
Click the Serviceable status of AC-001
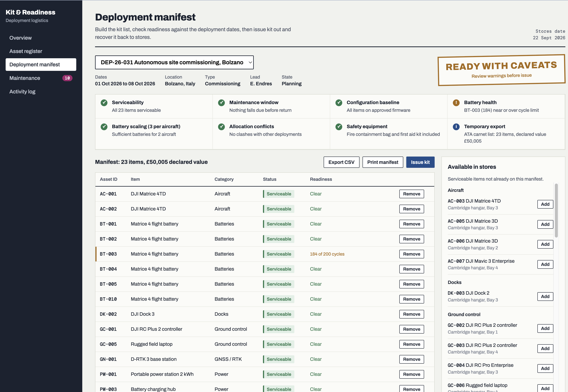coord(279,194)
